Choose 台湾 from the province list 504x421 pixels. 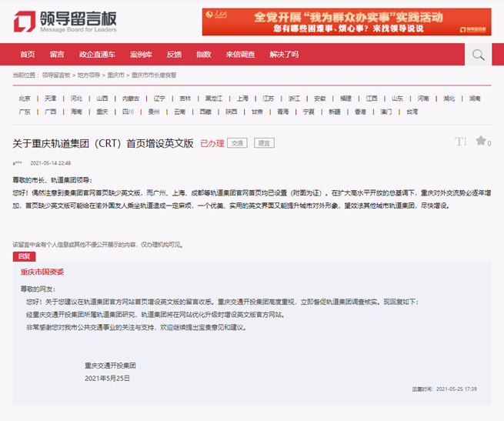[x=412, y=112]
